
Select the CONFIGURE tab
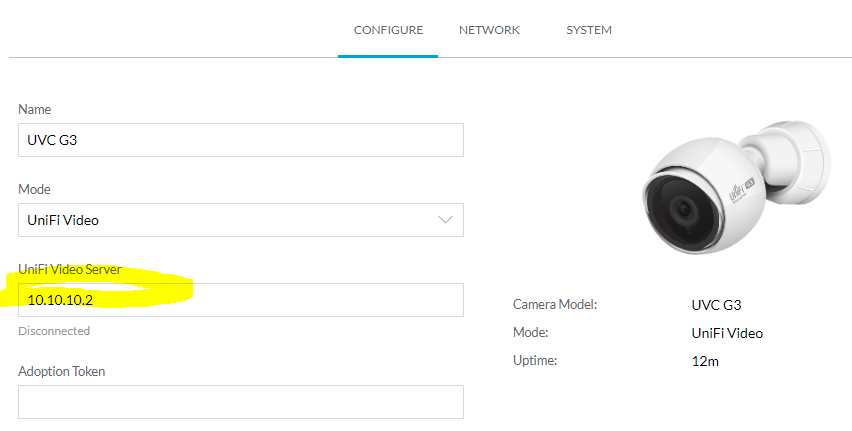(388, 30)
